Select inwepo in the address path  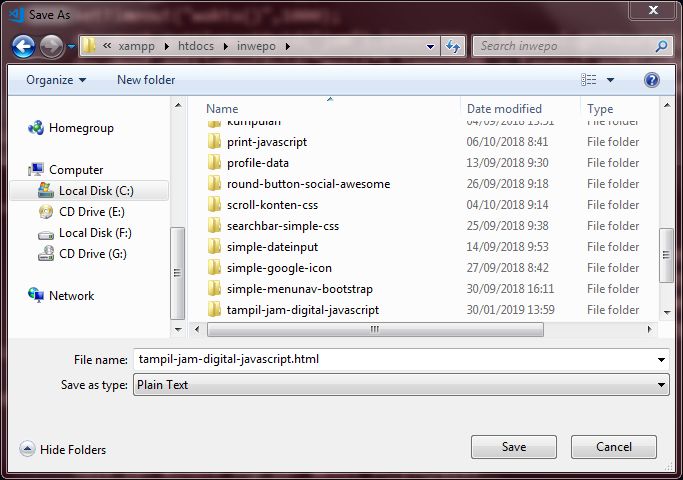(x=256, y=46)
